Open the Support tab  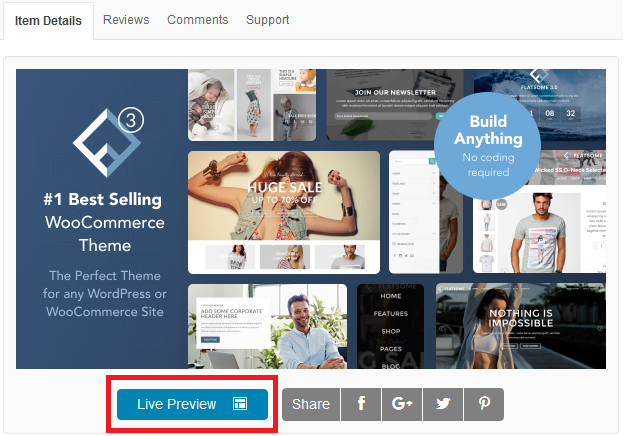tap(268, 20)
